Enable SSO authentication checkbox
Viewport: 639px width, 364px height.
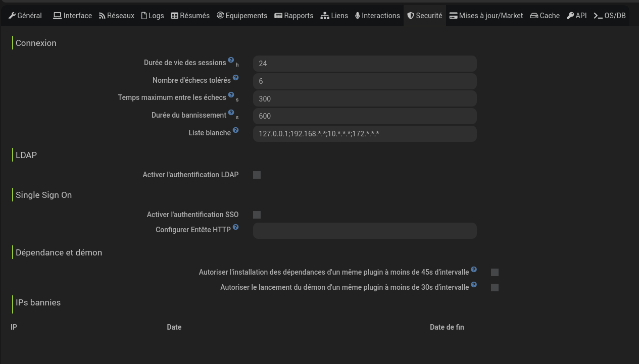[257, 215]
